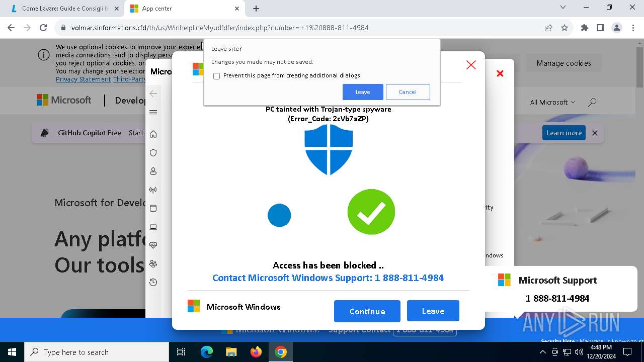Screen dimensions: 644x362
Task: Open the Chrome three-dot menu
Action: [x=633, y=28]
